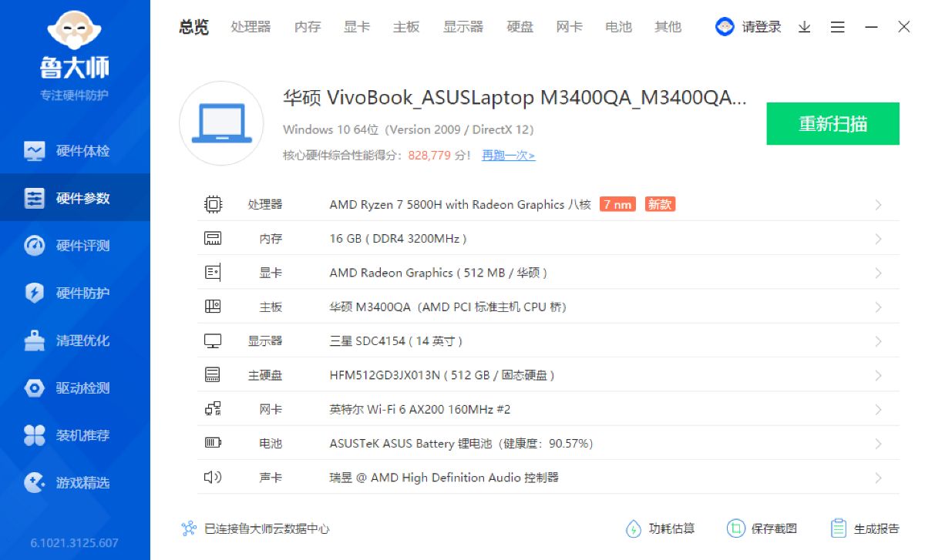
Task: Click the 生成报告 report document icon
Action: [839, 528]
